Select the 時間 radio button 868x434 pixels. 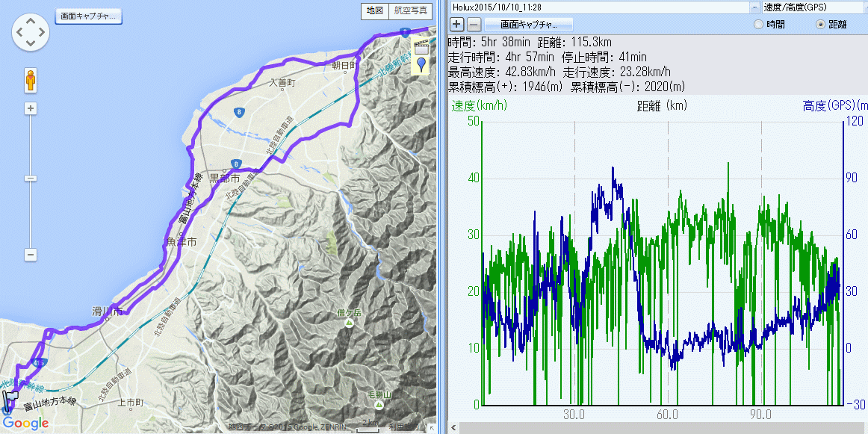(x=759, y=24)
